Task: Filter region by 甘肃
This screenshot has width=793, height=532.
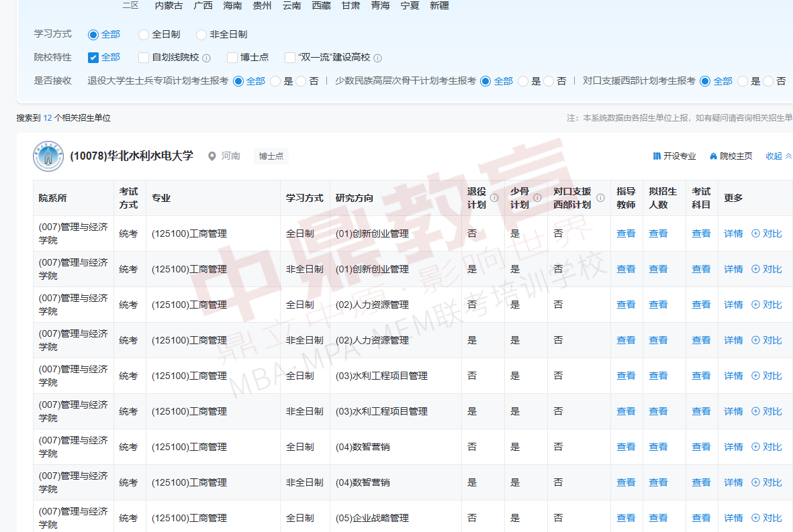Action: [351, 5]
